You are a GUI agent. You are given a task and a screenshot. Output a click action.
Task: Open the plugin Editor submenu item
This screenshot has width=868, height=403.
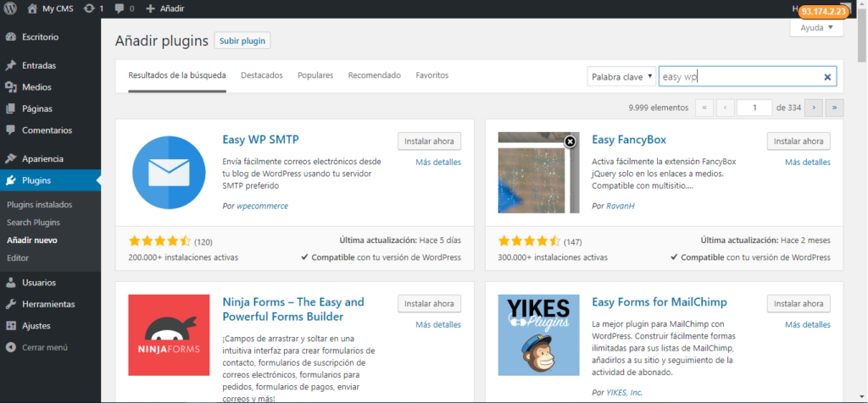click(18, 257)
